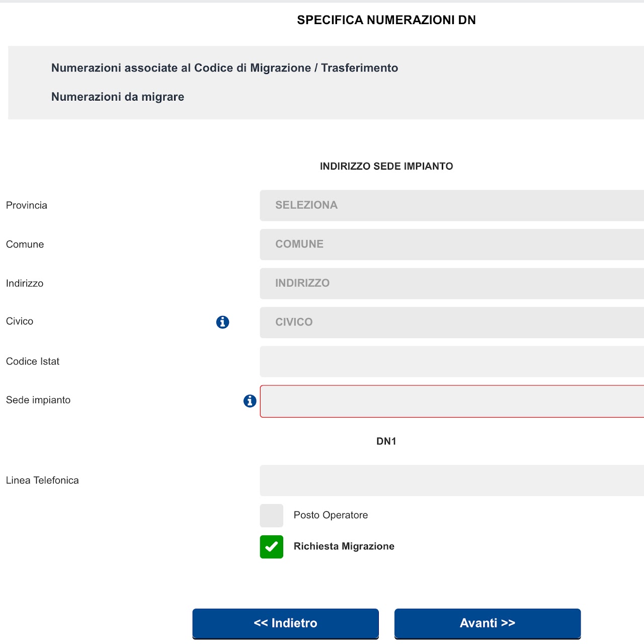Focus the Linea Telefonica input field
The image size is (644, 644).
(x=451, y=480)
